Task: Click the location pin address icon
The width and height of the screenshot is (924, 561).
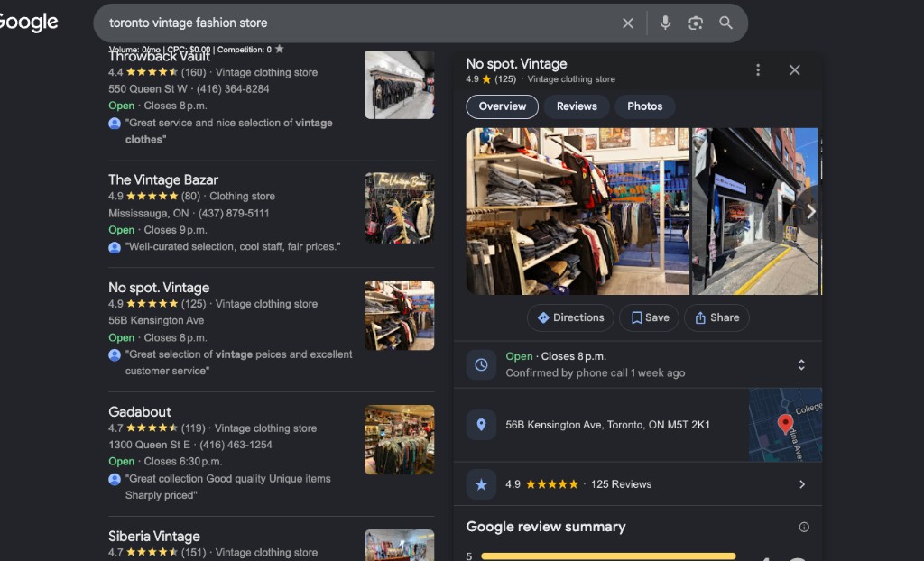Action: (x=481, y=425)
